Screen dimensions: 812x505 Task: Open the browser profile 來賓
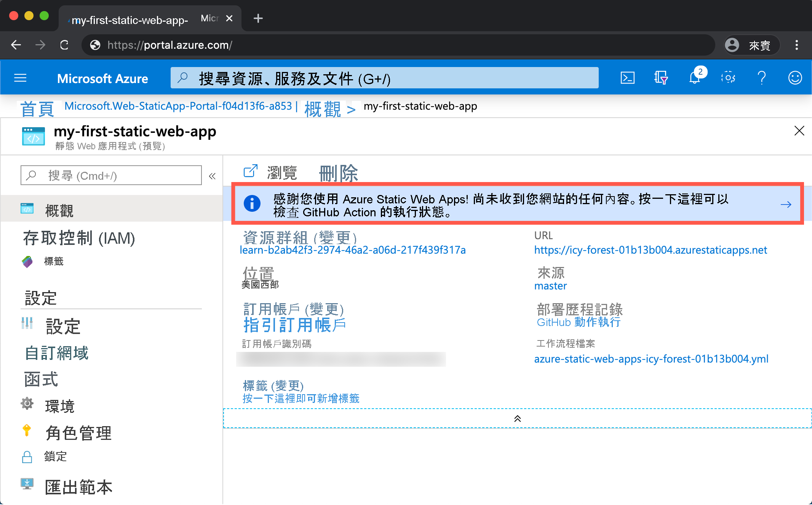coord(751,45)
